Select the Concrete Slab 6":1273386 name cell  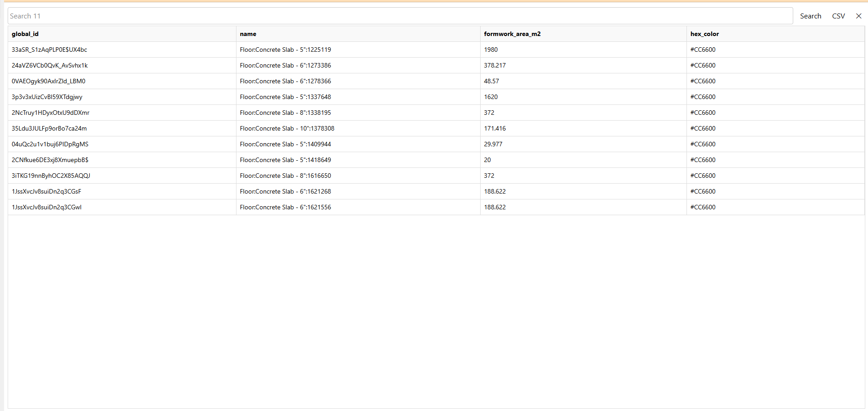pyautogui.click(x=285, y=65)
